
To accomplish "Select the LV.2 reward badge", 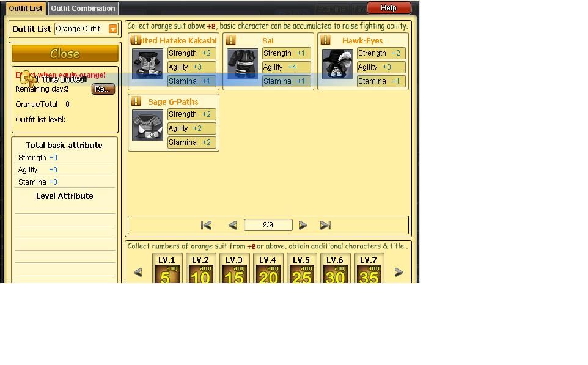I will (201, 269).
